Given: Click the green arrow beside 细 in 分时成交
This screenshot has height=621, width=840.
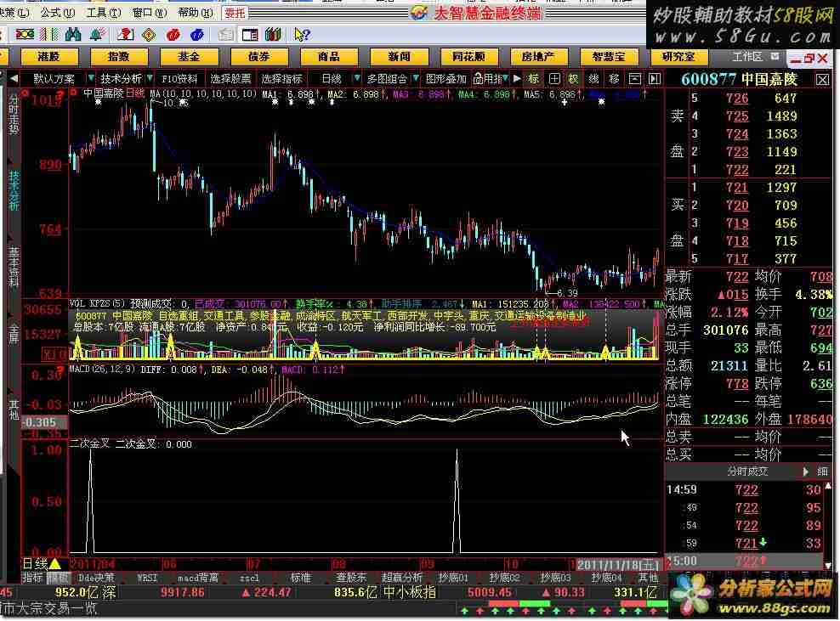Looking at the screenshot, I should click(x=805, y=471).
